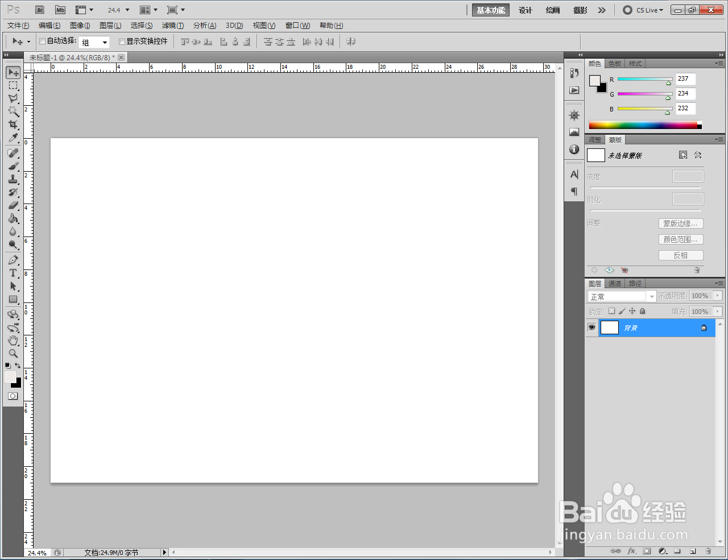
Task: Open the Character panel icon
Action: (574, 175)
